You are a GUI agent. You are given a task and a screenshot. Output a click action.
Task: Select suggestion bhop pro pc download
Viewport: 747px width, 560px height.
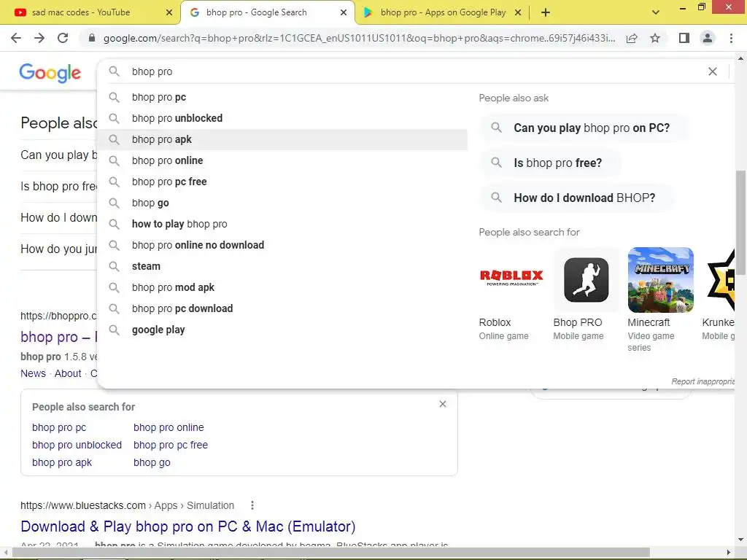282,308
